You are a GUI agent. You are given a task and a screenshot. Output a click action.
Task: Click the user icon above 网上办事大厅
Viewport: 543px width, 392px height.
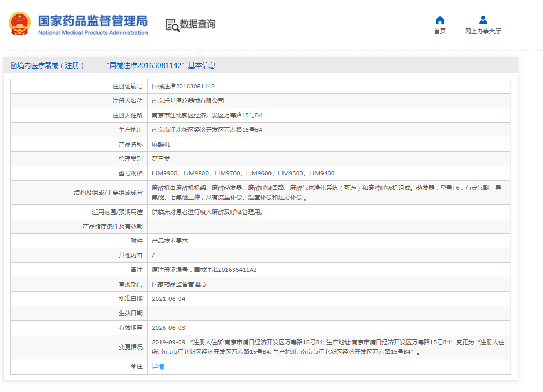point(483,20)
